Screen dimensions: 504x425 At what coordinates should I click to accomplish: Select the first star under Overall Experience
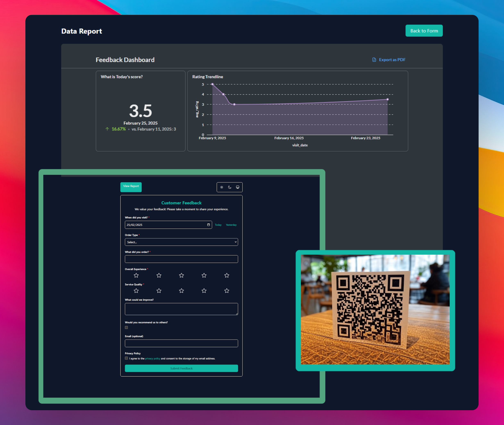point(136,275)
